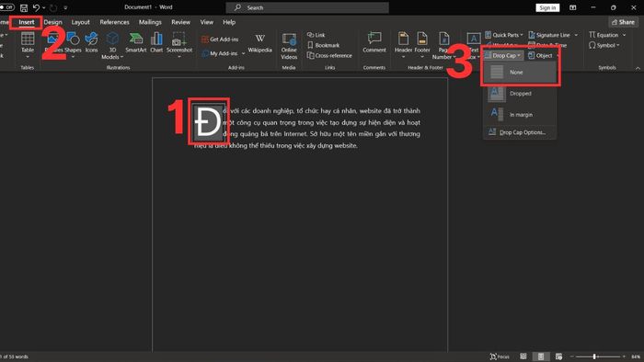Screen dimensions: 644x362
Task: Open the Symbol dropdown
Action: pos(604,45)
